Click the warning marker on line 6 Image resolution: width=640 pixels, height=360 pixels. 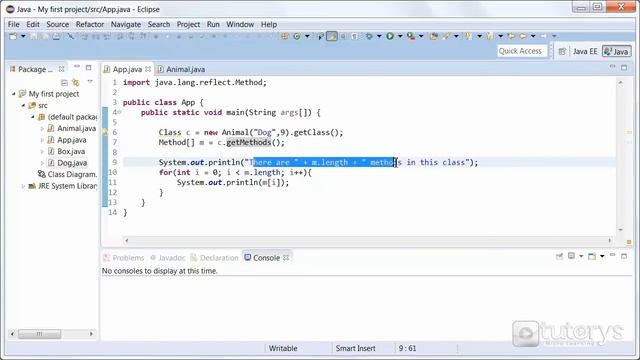(105, 132)
